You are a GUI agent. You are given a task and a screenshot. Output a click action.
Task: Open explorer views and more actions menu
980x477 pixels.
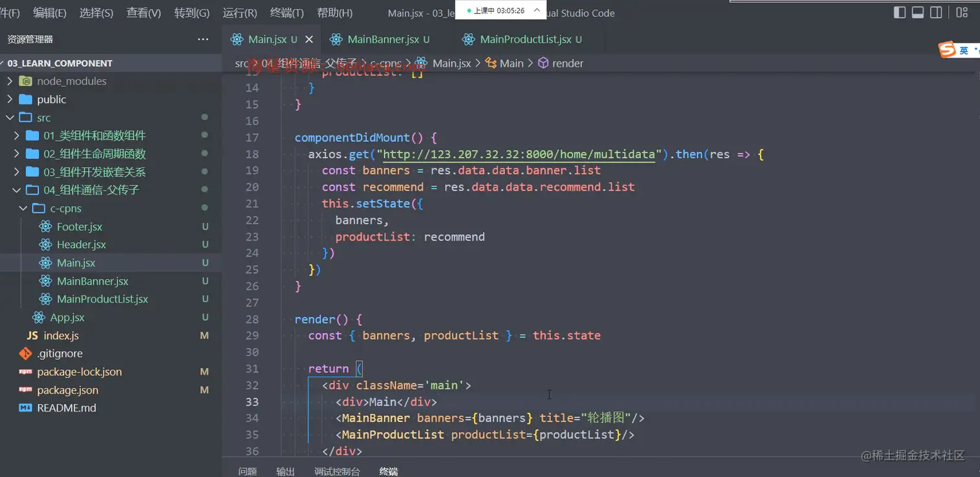pos(204,40)
